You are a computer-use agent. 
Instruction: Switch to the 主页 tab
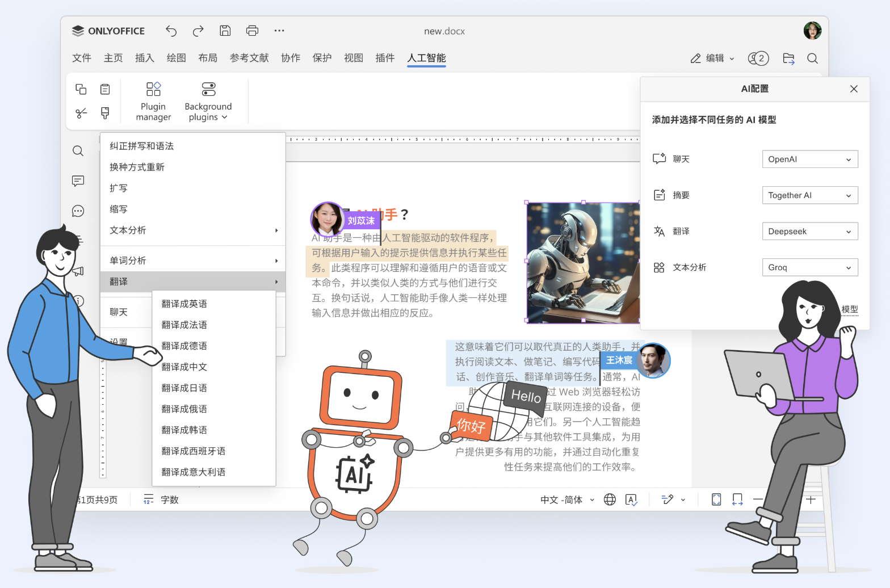113,58
